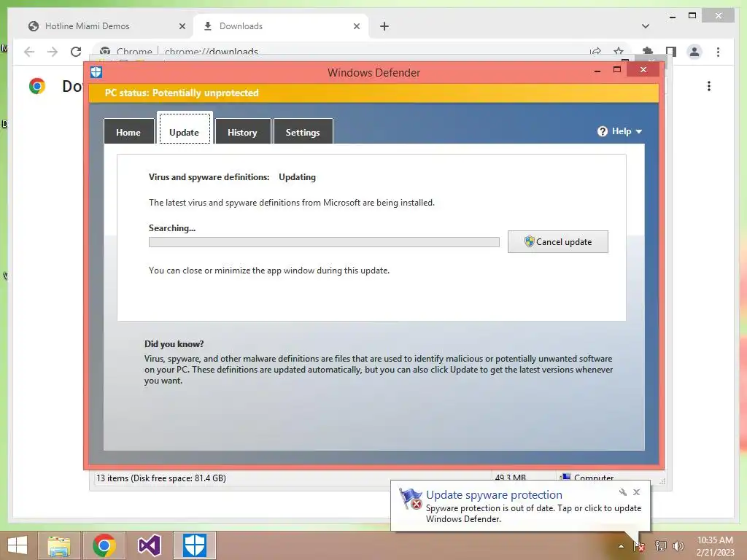Click the Chrome logo on the Downloads page
The width and height of the screenshot is (747, 560).
pyautogui.click(x=37, y=86)
